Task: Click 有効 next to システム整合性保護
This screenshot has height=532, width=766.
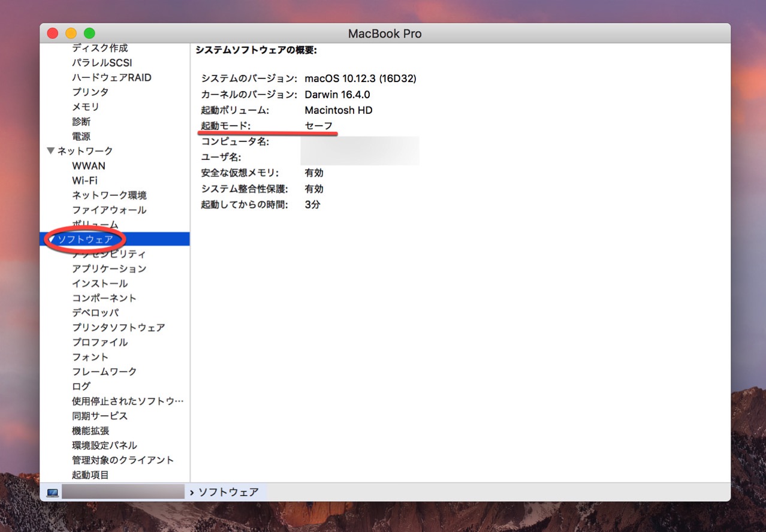Action: [313, 189]
